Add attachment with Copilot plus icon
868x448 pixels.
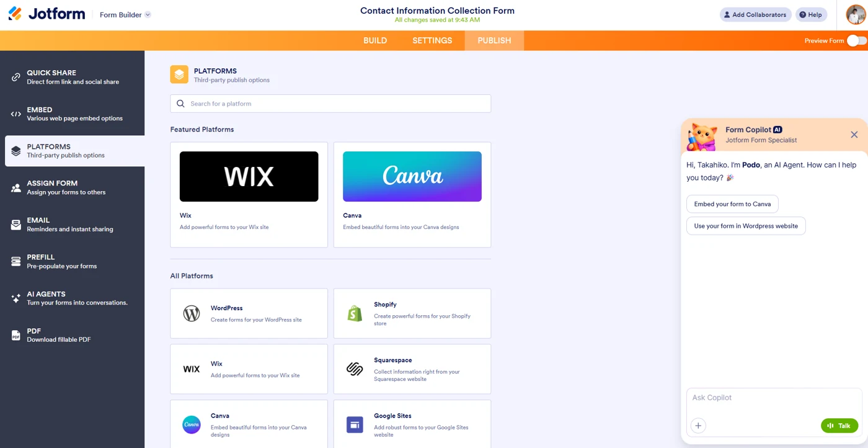click(x=698, y=426)
